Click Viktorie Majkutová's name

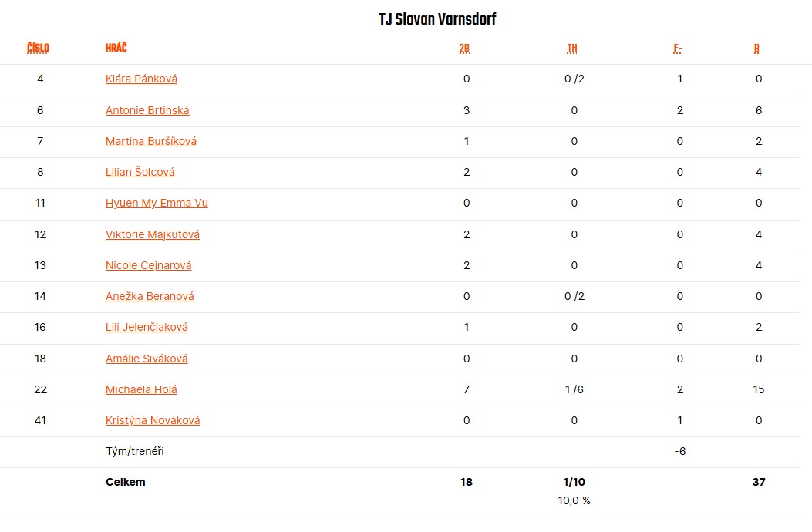pos(153,234)
